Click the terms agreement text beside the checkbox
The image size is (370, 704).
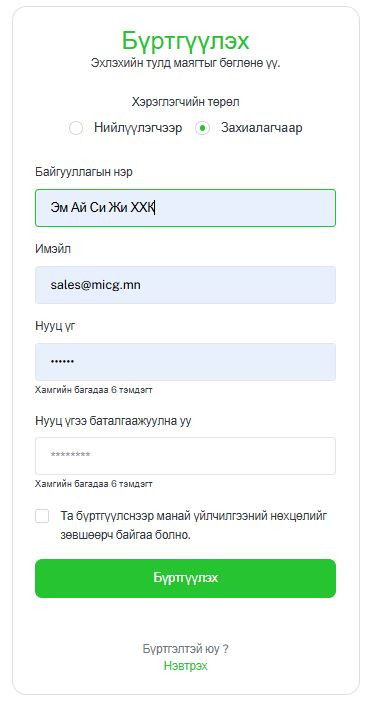194,526
